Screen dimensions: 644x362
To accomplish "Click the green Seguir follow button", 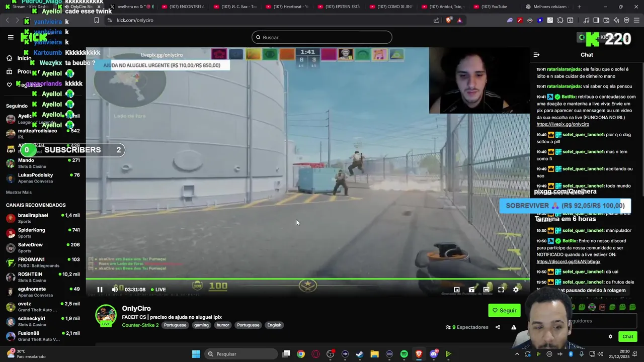I will (x=504, y=310).
